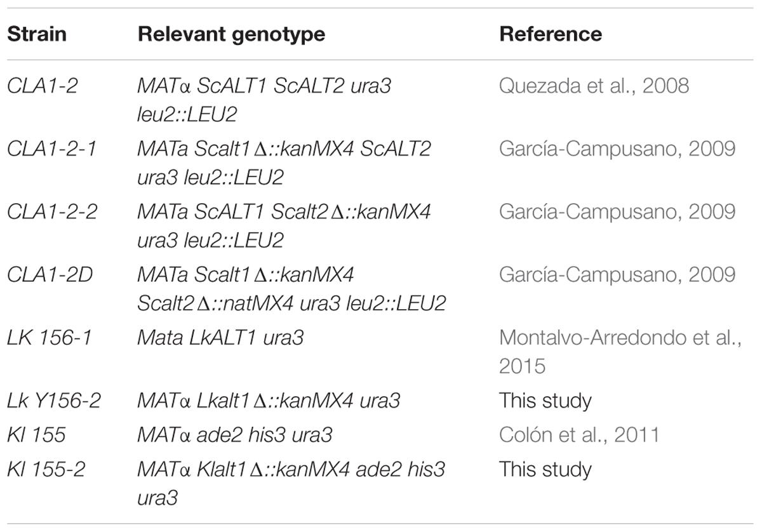Click the Mata LkALT1 ura3 genotype text
762x532 pixels.
pyautogui.click(x=220, y=338)
